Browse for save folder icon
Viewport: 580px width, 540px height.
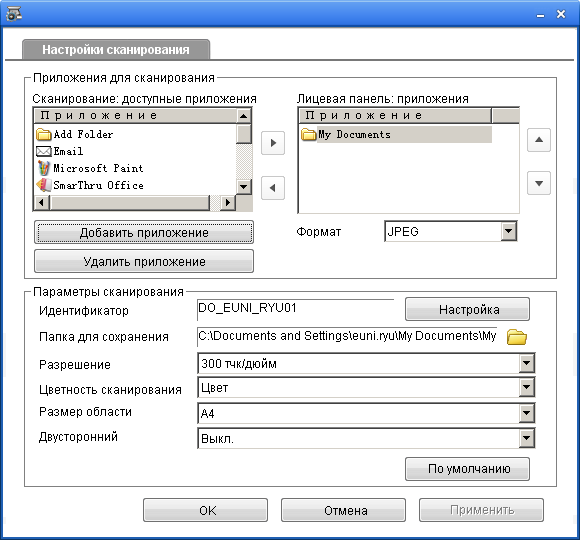coord(517,337)
